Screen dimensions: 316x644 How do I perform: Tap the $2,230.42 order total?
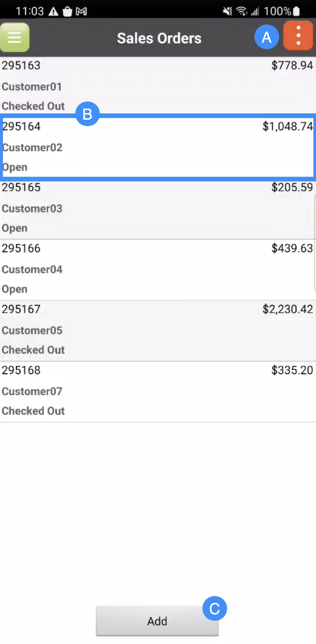click(287, 309)
